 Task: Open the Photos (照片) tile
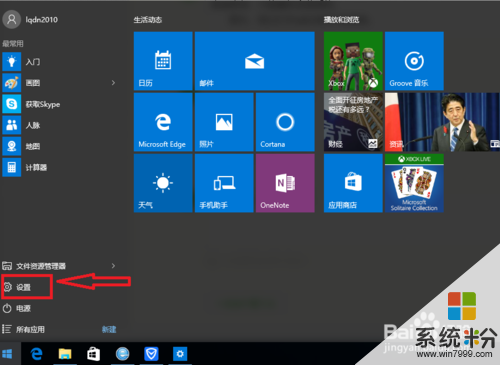pos(224,122)
